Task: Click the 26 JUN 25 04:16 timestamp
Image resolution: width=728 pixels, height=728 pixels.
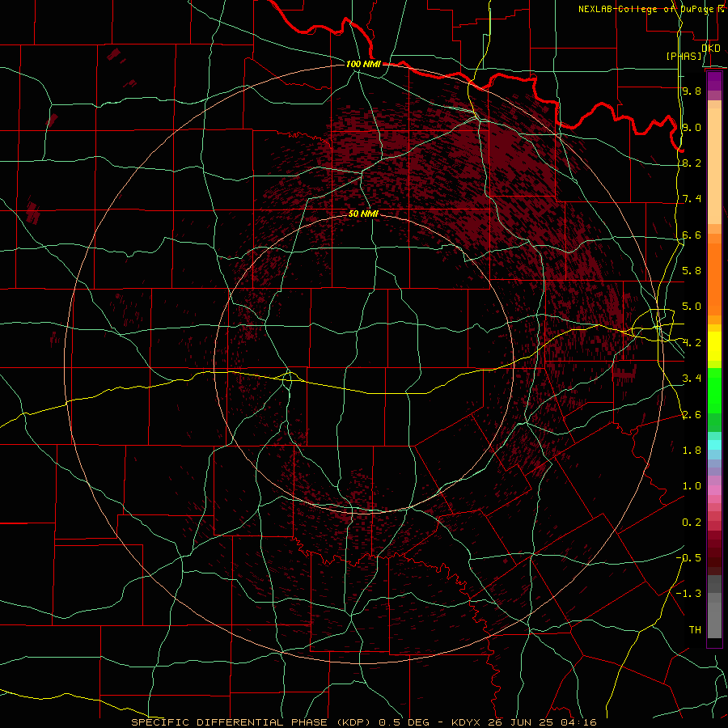Action: point(540,722)
